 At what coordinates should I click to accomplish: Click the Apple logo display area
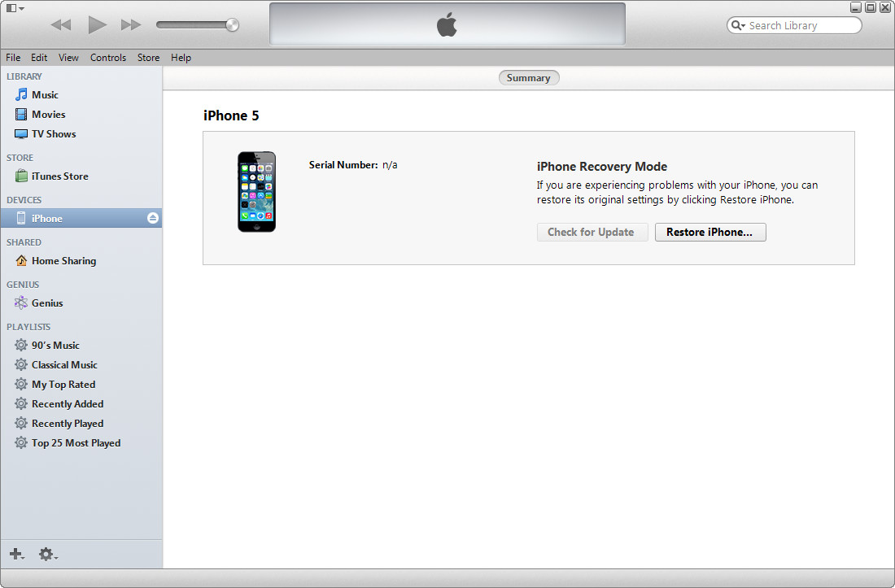(x=447, y=24)
